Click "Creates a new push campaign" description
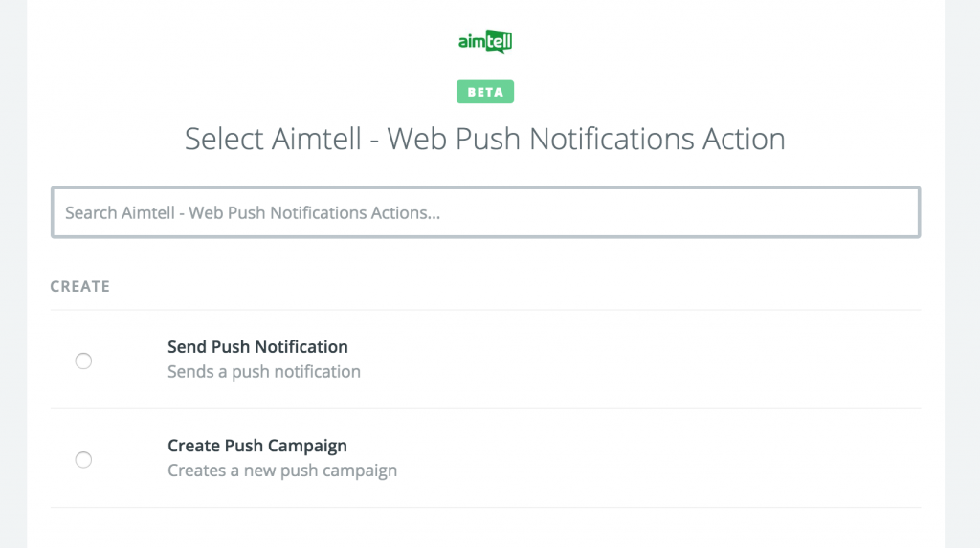 pos(282,471)
